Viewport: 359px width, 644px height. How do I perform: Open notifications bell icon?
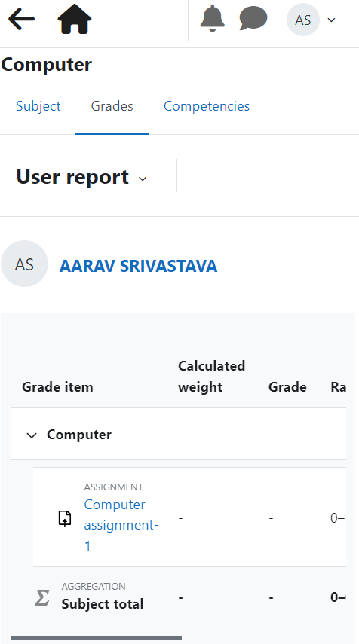[x=212, y=19]
